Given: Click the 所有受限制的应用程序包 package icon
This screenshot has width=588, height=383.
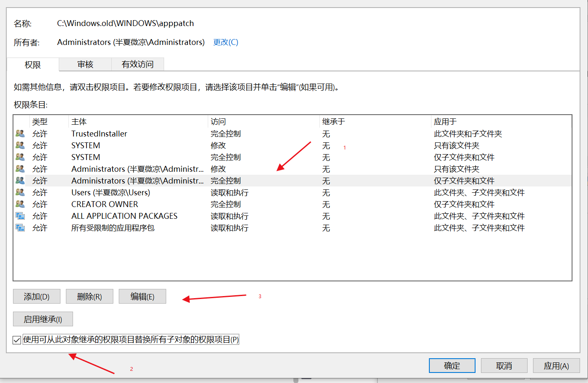Looking at the screenshot, I should (20, 228).
